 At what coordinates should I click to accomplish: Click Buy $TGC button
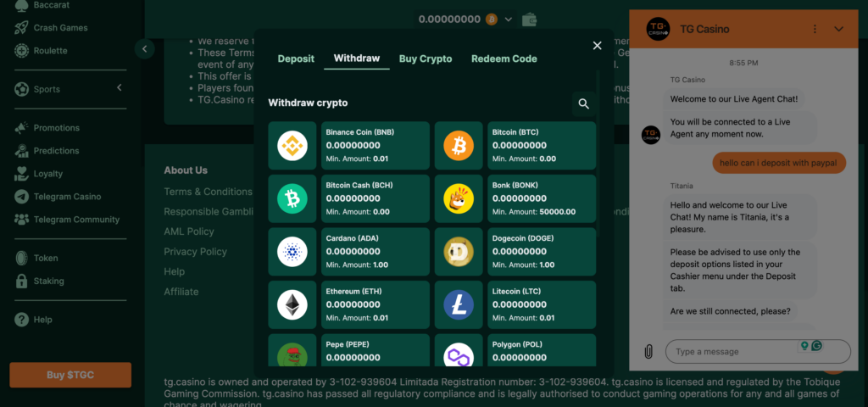coord(70,375)
